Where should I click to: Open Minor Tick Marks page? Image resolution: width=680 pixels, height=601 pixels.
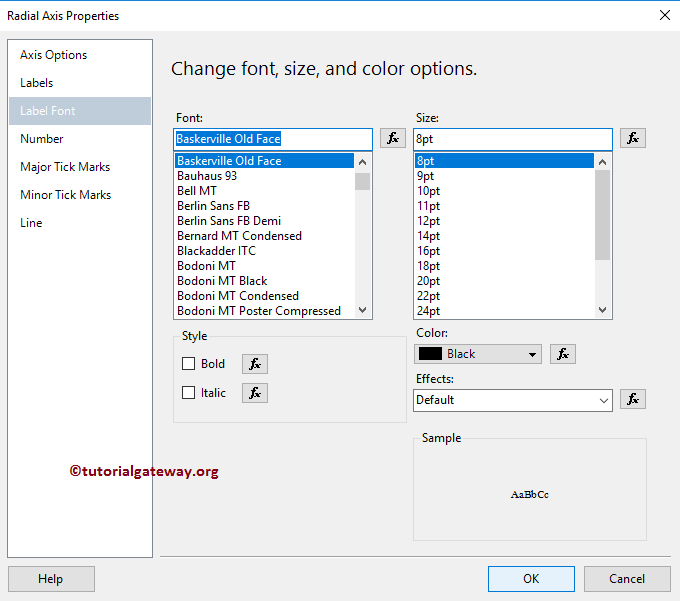80,195
